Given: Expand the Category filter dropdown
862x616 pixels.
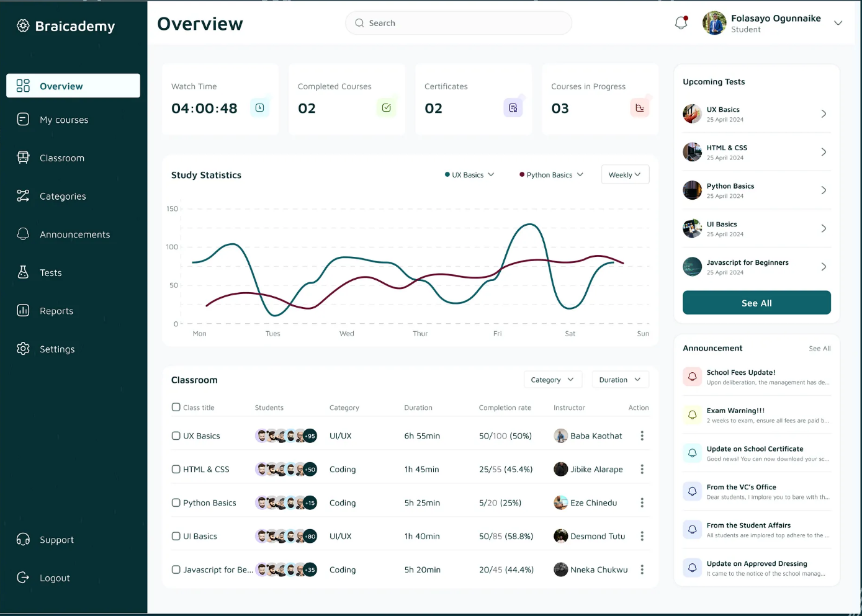Looking at the screenshot, I should [x=552, y=380].
